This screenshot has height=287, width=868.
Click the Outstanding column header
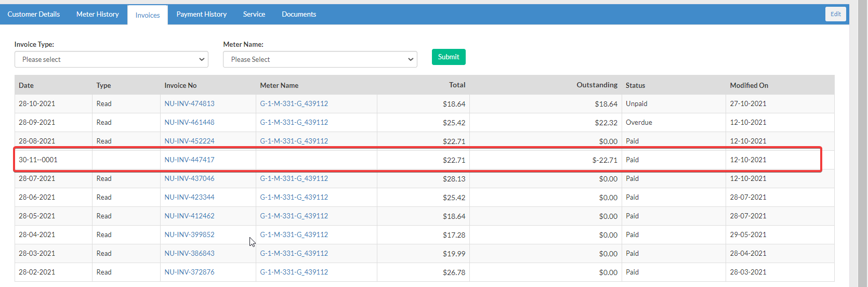pyautogui.click(x=597, y=85)
